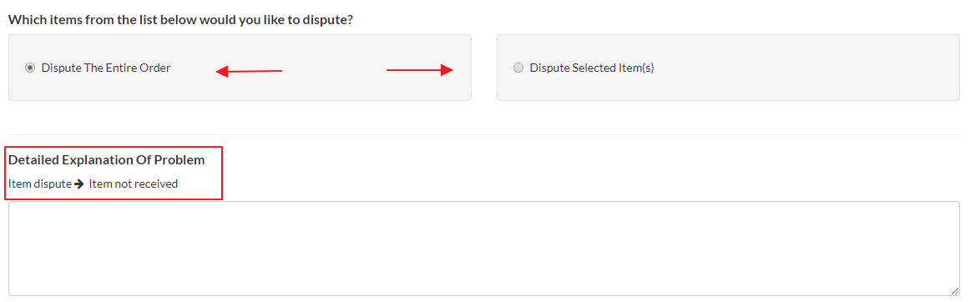Click the "Dispute The Entire Order" label text
This screenshot has width=980, height=302.
[106, 68]
